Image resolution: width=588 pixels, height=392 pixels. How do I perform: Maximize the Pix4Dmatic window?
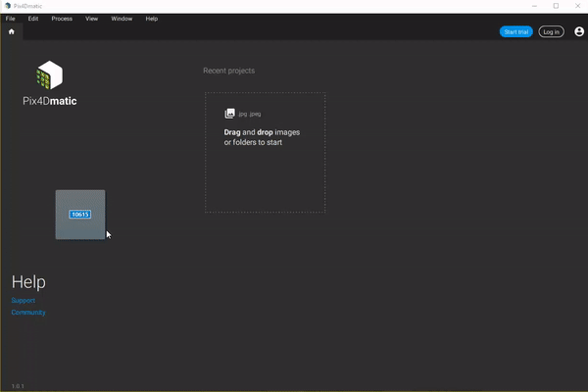(x=556, y=6)
